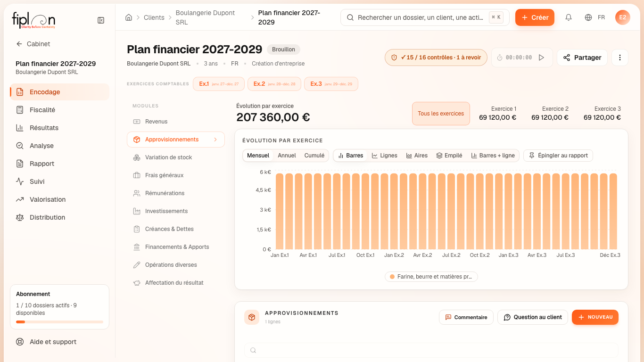Start the timer play button

[541, 58]
